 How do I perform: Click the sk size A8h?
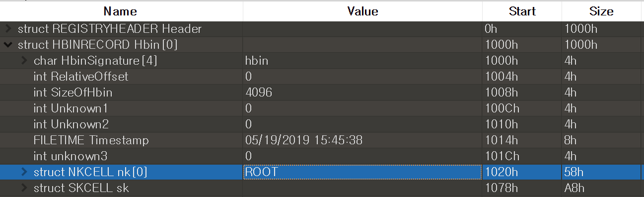pyautogui.click(x=574, y=188)
